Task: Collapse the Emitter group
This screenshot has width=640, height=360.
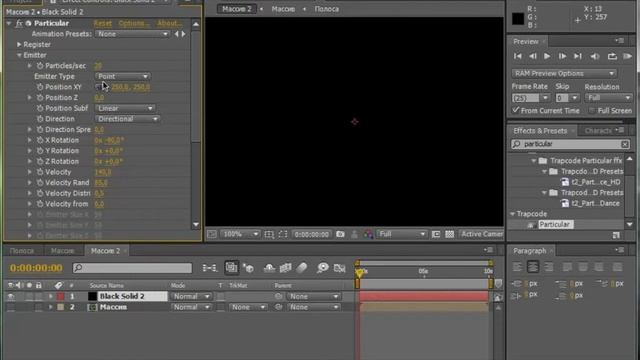Action: tap(19, 55)
